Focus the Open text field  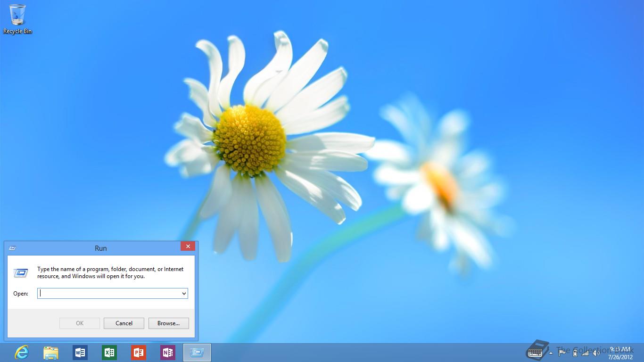pyautogui.click(x=113, y=293)
